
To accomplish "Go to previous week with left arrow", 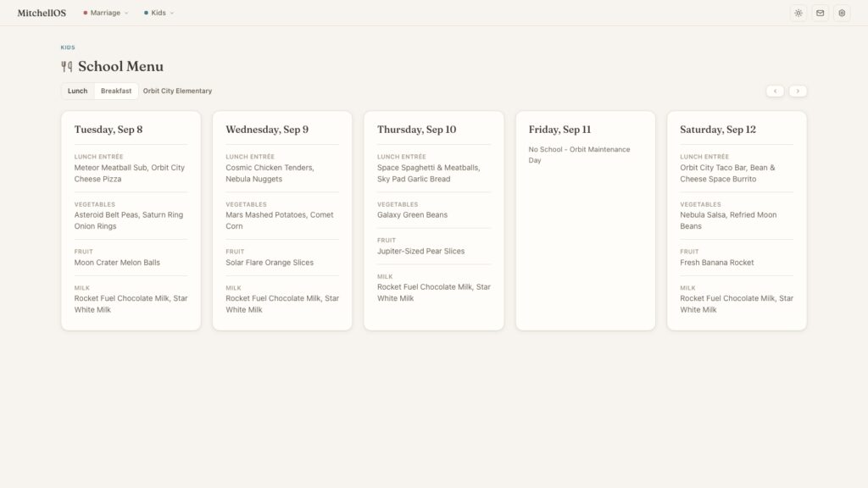I will click(775, 91).
